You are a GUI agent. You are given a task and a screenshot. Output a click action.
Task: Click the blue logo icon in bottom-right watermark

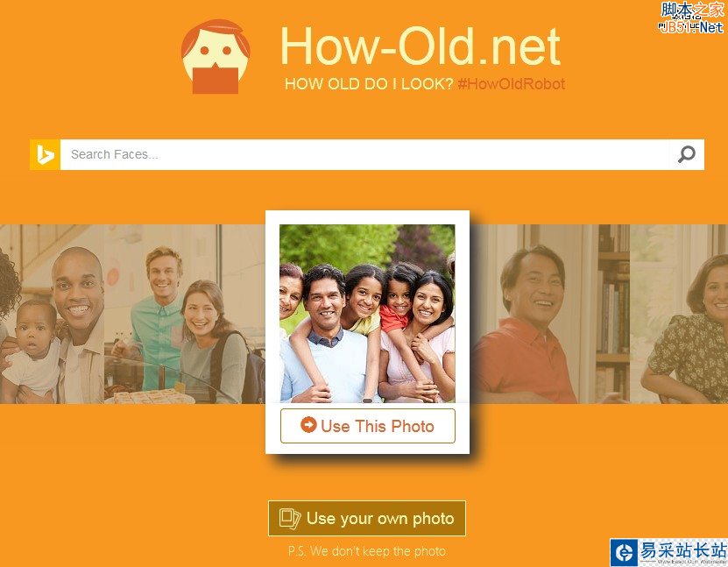[x=624, y=553]
